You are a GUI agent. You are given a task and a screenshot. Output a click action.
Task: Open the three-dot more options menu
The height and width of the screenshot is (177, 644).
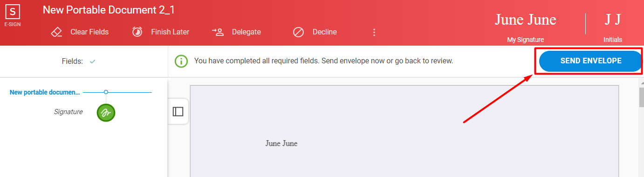point(374,32)
